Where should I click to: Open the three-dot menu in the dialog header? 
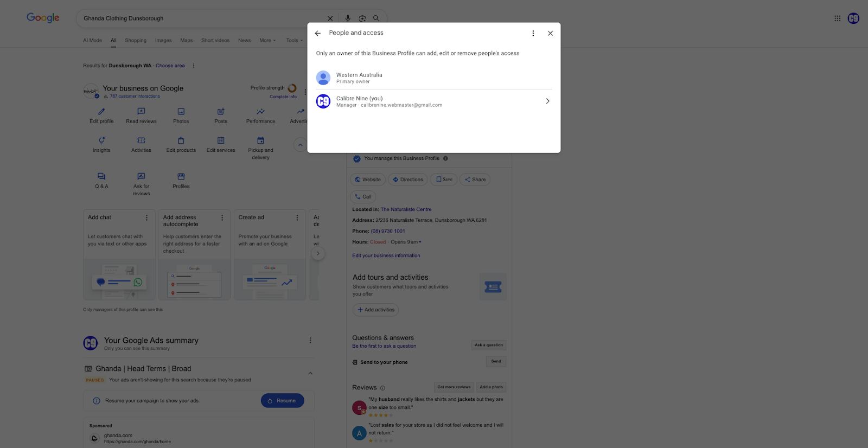pos(533,33)
